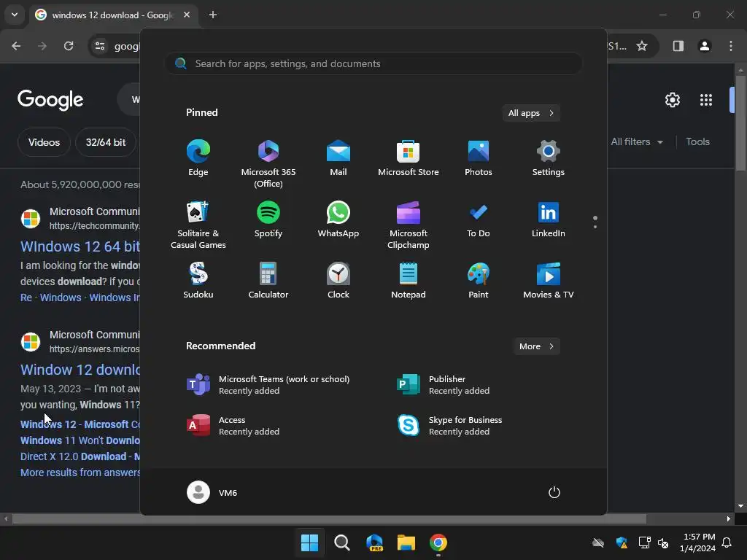The width and height of the screenshot is (747, 560).
Task: Launch LinkedIn pinned app
Action: (x=549, y=219)
